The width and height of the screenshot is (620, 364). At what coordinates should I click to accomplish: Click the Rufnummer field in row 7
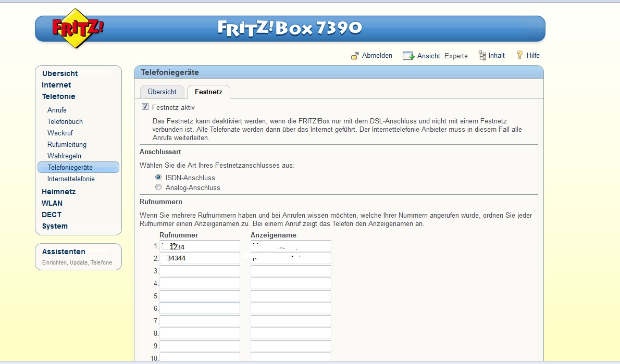pos(200,321)
